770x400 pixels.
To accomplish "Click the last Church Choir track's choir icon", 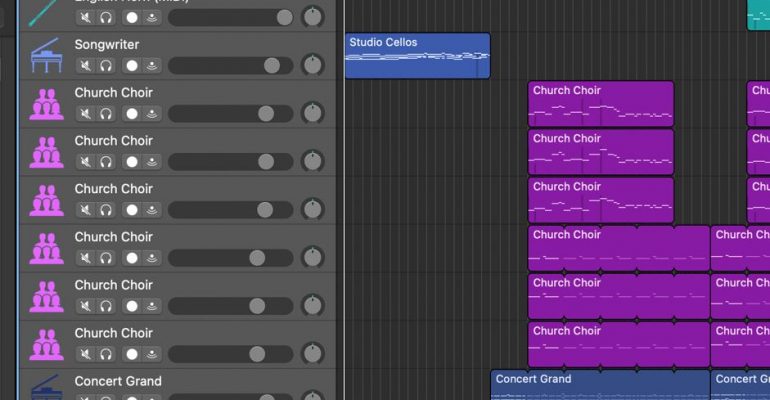I will pos(46,344).
